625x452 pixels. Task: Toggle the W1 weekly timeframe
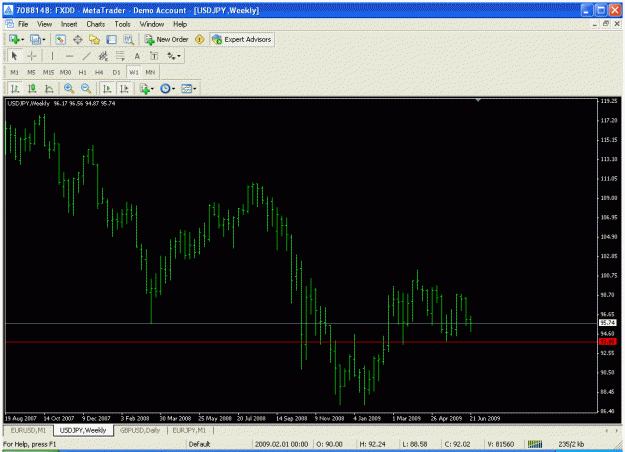[x=134, y=72]
